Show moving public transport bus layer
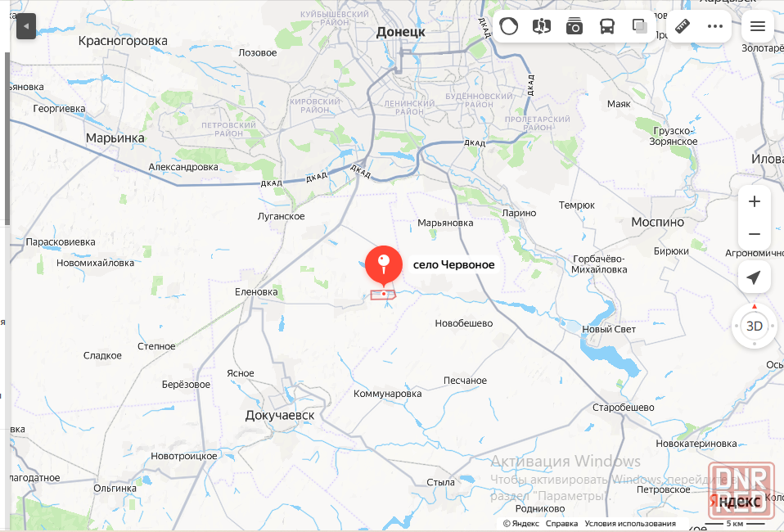784x532 pixels. pyautogui.click(x=606, y=26)
